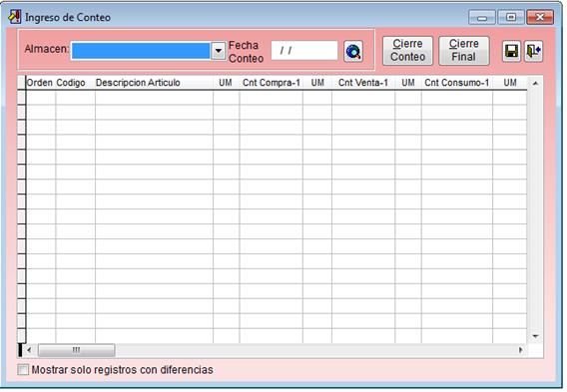Click the Ingreso de Conteo title bar app icon
The image size is (567, 392).
click(15, 17)
